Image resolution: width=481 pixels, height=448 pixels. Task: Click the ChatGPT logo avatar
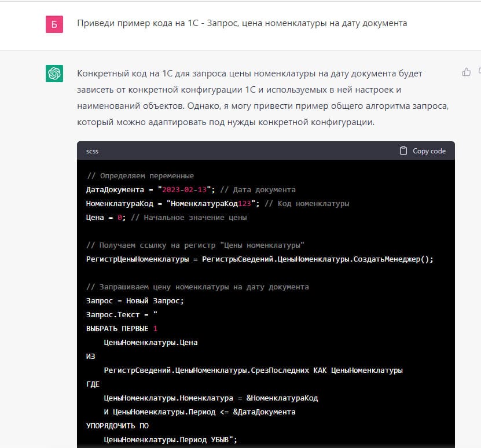(x=54, y=74)
